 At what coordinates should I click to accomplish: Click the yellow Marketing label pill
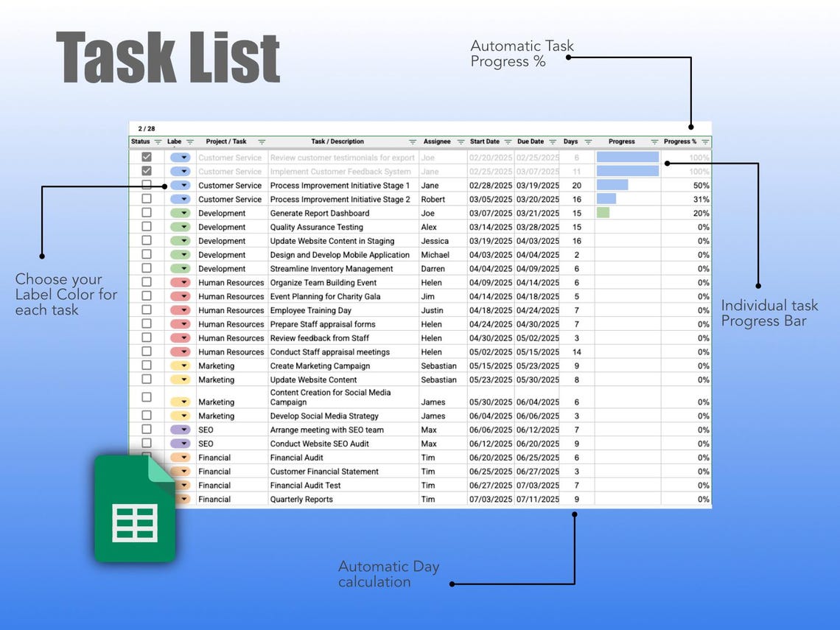point(179,365)
